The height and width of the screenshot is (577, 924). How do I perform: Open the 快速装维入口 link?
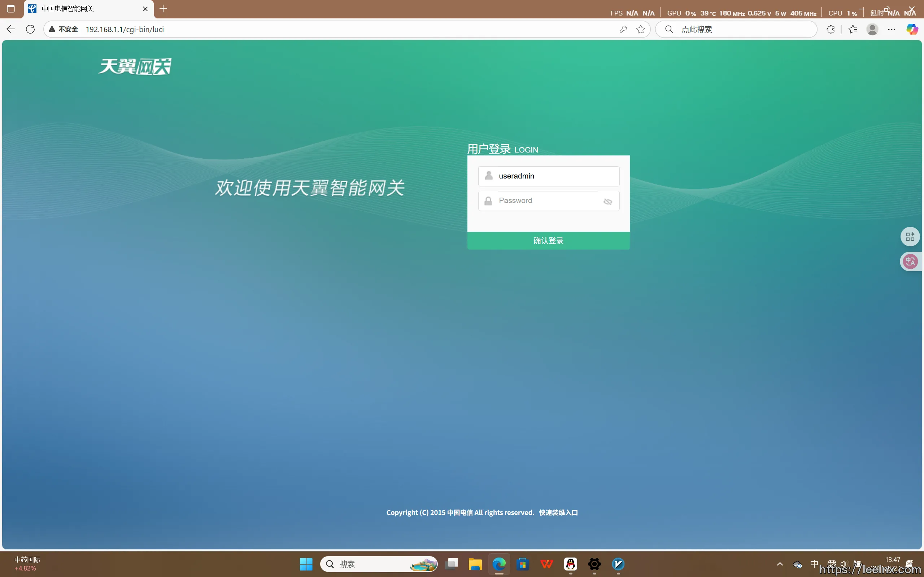tap(558, 512)
